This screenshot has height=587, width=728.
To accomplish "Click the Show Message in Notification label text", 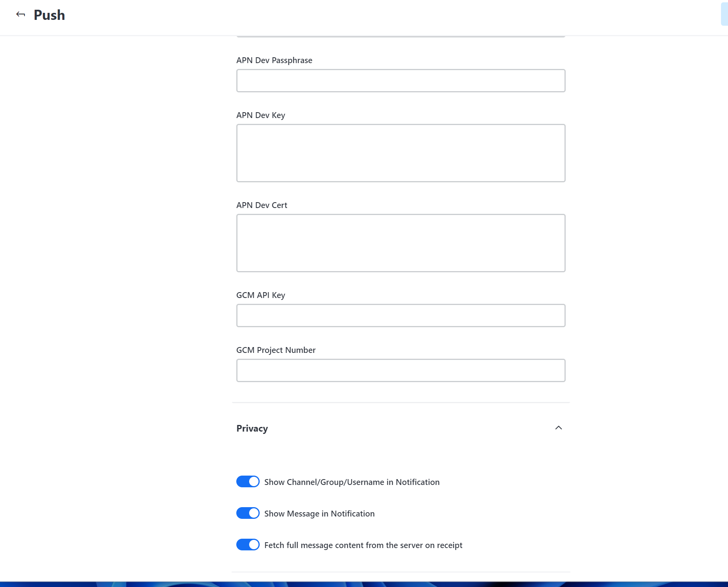I will 319,513.
